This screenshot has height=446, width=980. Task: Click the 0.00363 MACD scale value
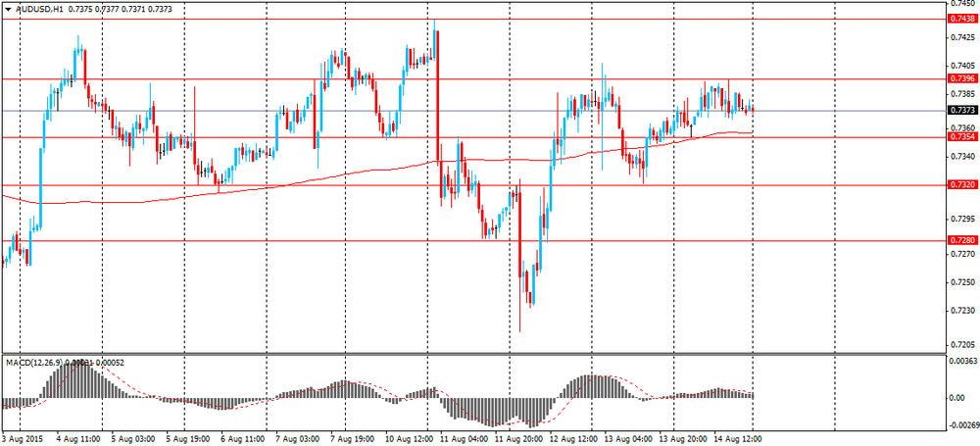[x=962, y=362]
